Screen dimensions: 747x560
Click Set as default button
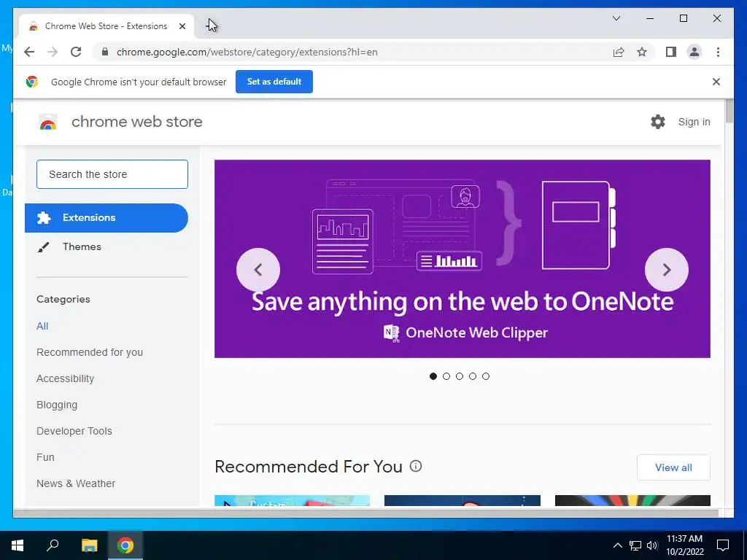(x=274, y=82)
